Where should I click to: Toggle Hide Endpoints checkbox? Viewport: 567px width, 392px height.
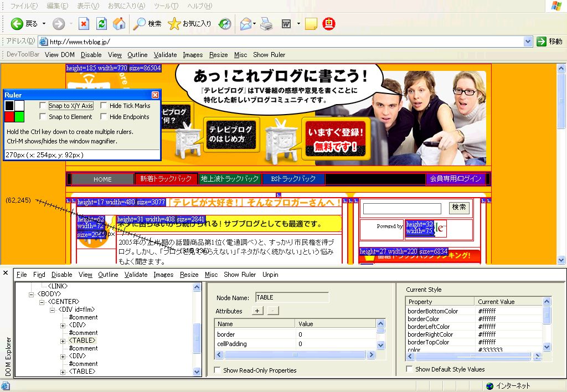(x=104, y=117)
